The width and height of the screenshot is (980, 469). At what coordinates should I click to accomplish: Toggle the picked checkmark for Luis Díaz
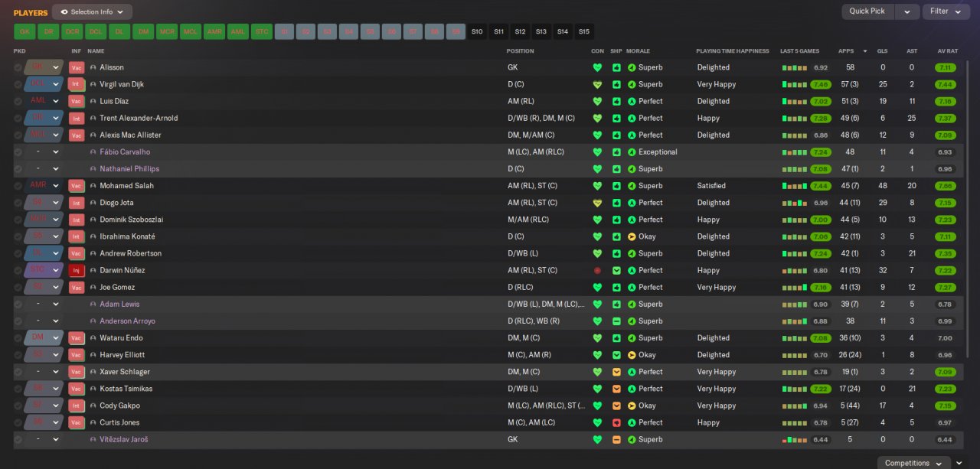pyautogui.click(x=18, y=101)
